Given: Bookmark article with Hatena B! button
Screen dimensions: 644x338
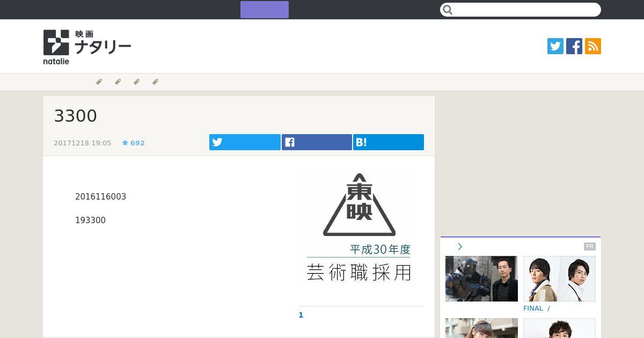Looking at the screenshot, I should click(389, 142).
